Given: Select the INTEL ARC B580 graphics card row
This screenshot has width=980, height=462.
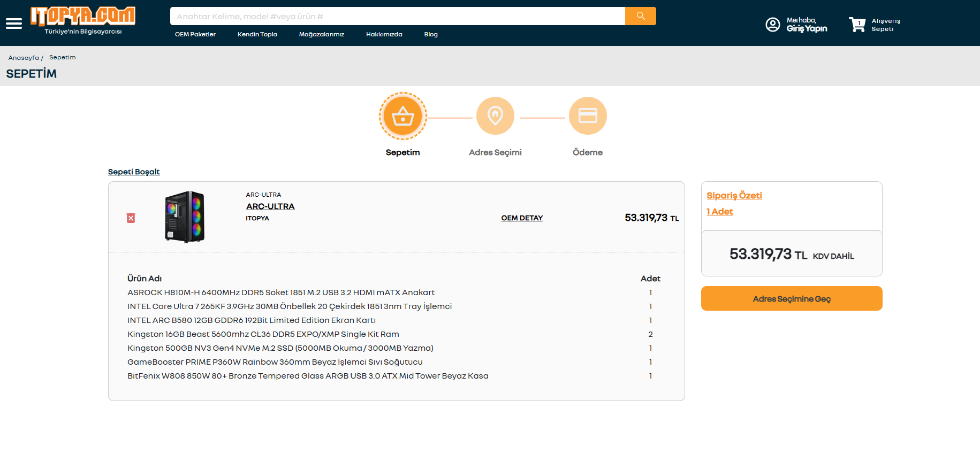Looking at the screenshot, I should click(x=252, y=320).
